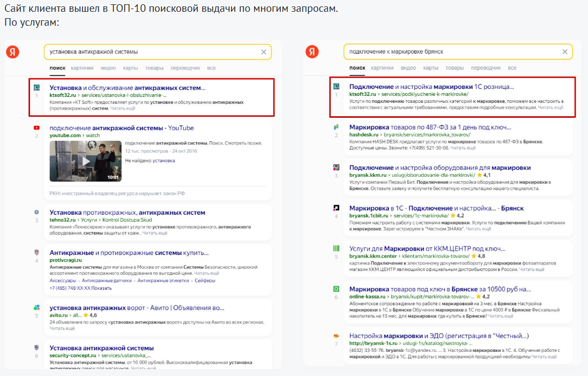Screen dimensions: 588x376
Task: Click 'Читать ещё' under the hashdesk.ru snippet
Action: (x=463, y=148)
